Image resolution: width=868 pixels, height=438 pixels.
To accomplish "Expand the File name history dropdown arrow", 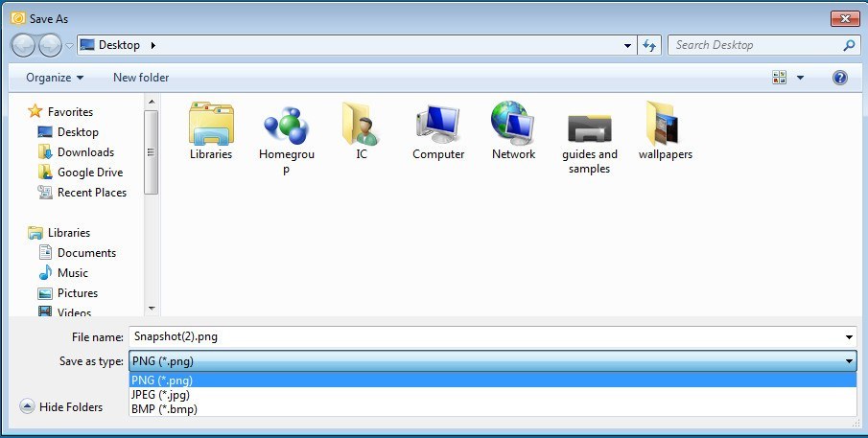I will (x=850, y=337).
